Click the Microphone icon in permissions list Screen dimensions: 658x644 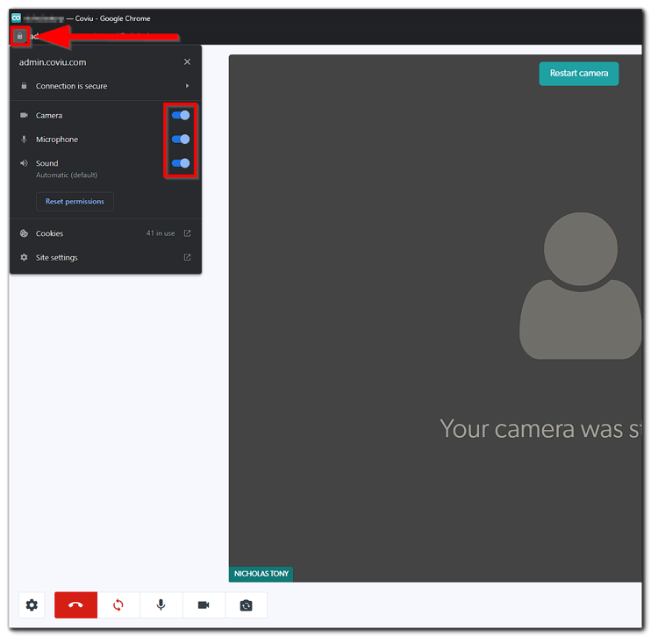coord(24,140)
